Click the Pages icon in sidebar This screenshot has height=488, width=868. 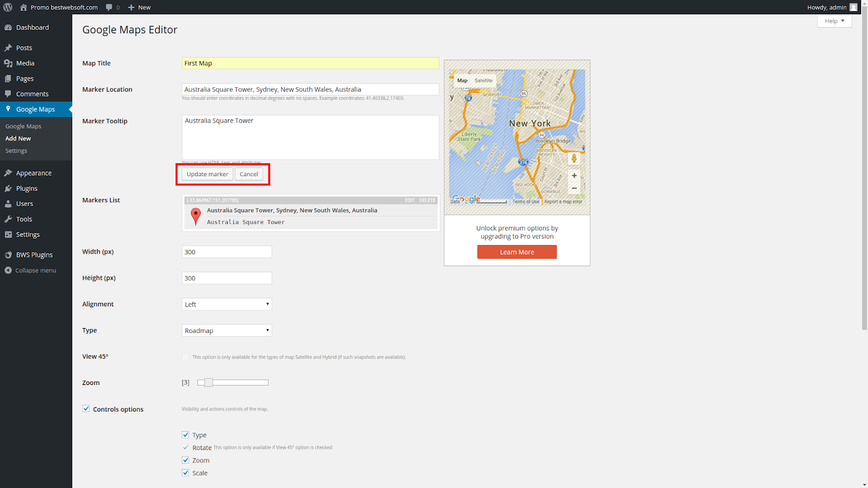click(x=8, y=79)
